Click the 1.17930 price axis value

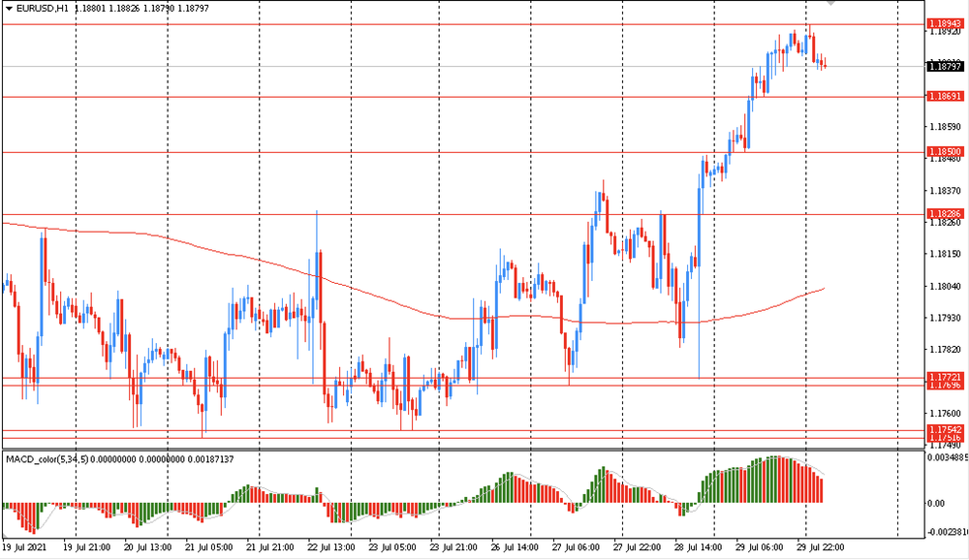(x=946, y=318)
